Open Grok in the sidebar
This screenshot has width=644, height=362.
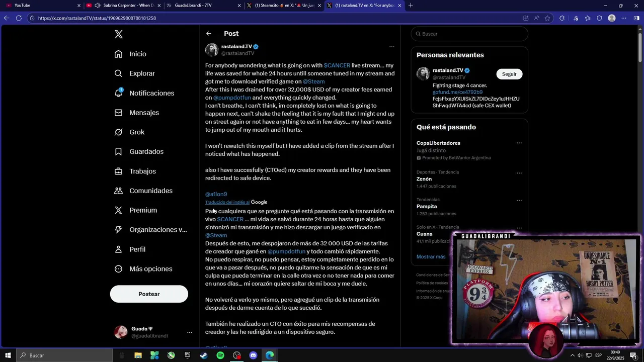coord(129,132)
